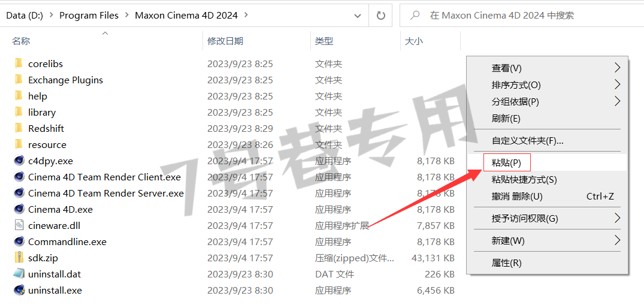Viewport: 644px width, 308px height.
Task: Click the 6,456 KB size value
Action: pyautogui.click(x=436, y=291)
